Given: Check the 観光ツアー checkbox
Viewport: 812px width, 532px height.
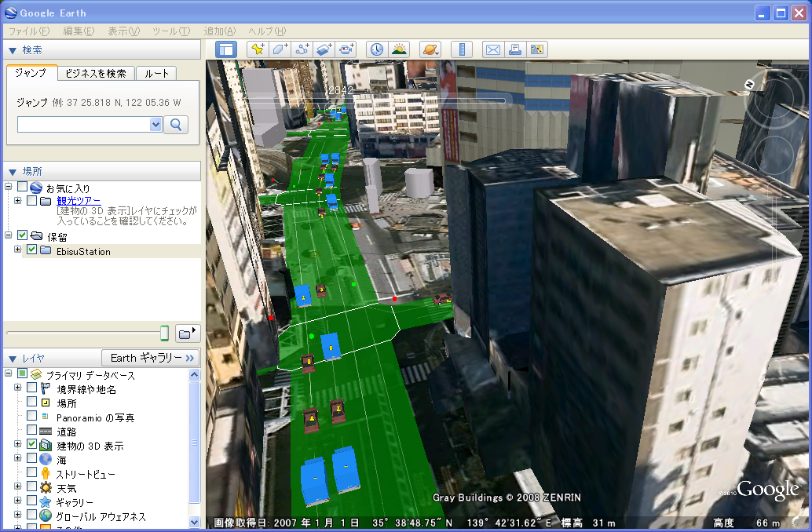Looking at the screenshot, I should coord(32,200).
